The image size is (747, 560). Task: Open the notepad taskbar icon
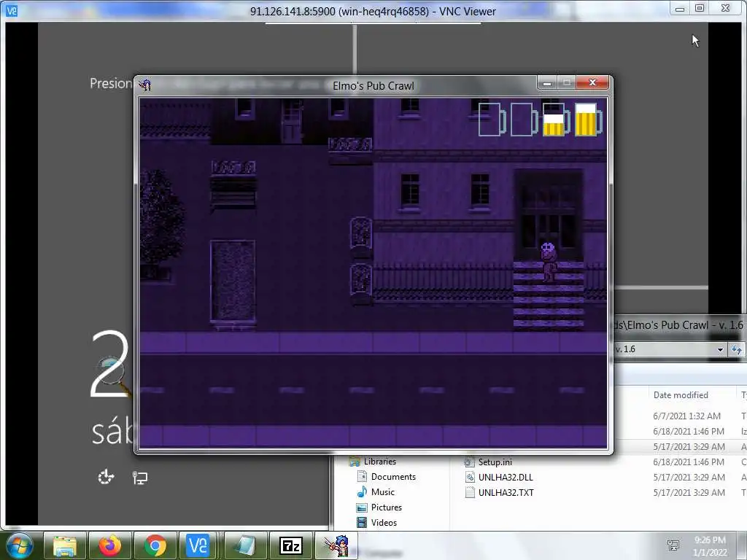[246, 545]
